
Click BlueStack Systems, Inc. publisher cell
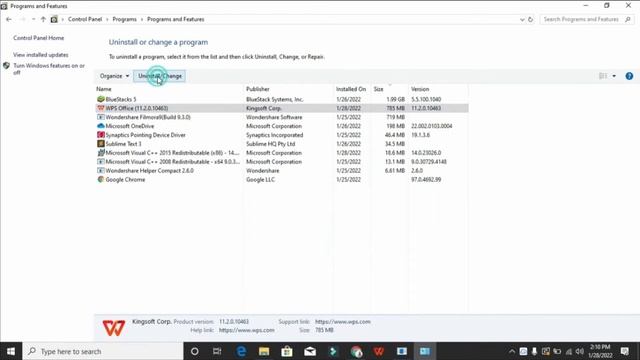coord(275,99)
